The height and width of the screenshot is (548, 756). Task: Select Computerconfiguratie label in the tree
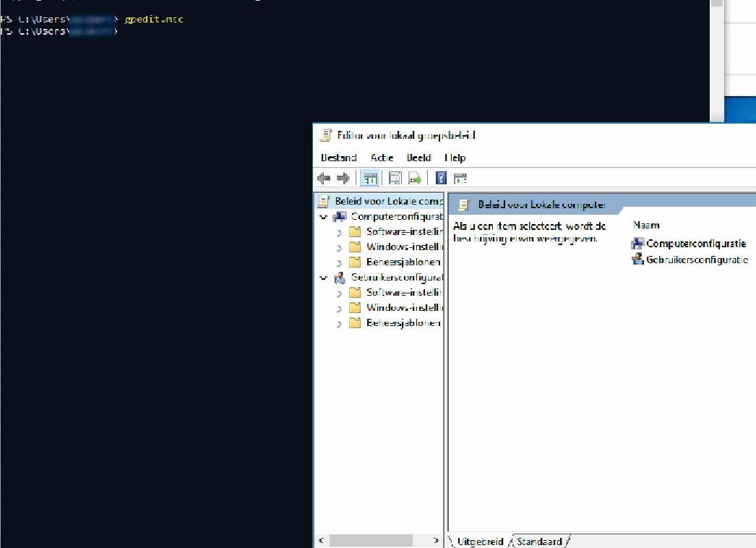pos(397,217)
